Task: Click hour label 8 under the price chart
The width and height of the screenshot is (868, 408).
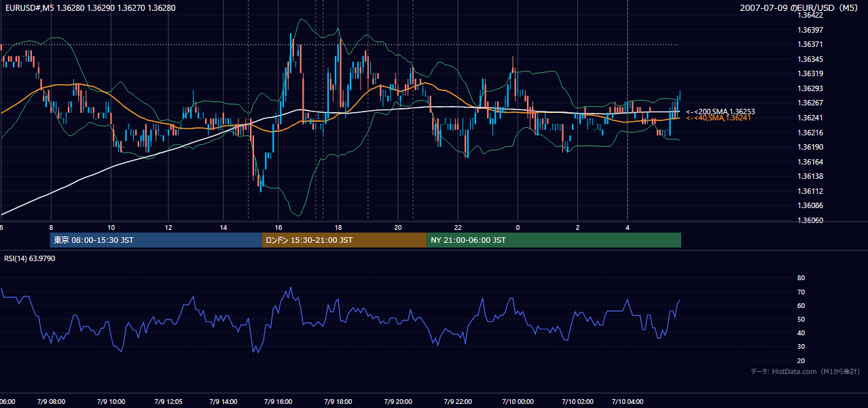Action: coord(51,227)
